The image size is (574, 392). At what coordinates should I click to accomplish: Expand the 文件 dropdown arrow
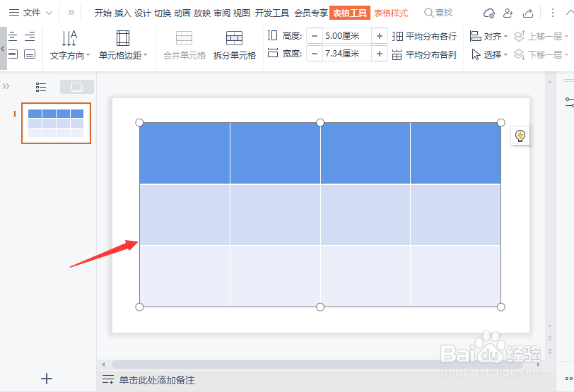(x=49, y=13)
